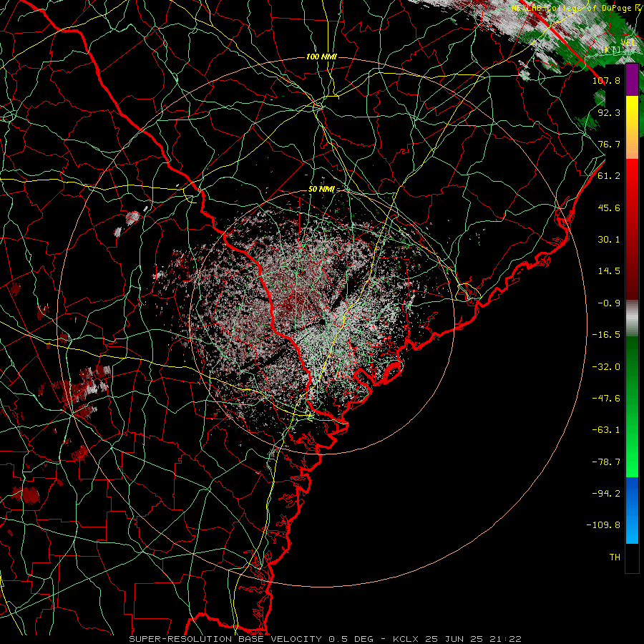Click the 76.7 velocity scale value
This screenshot has height=644, width=644.
pos(609,144)
